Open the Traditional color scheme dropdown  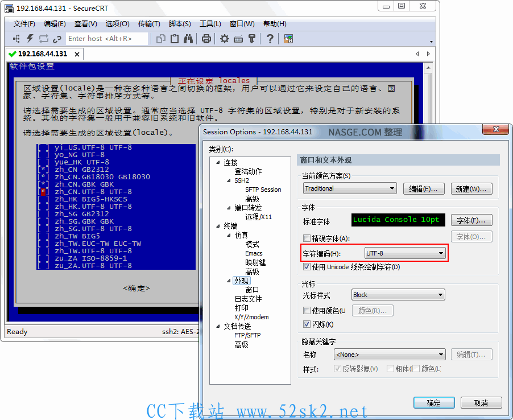(350, 188)
